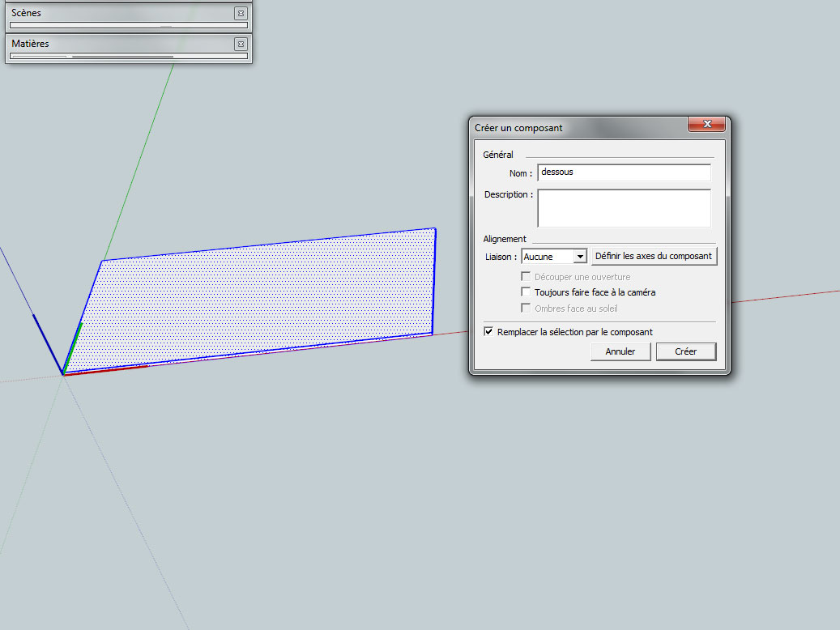Click inside the empty Description box
Screen dimensions: 840x630
coord(624,208)
